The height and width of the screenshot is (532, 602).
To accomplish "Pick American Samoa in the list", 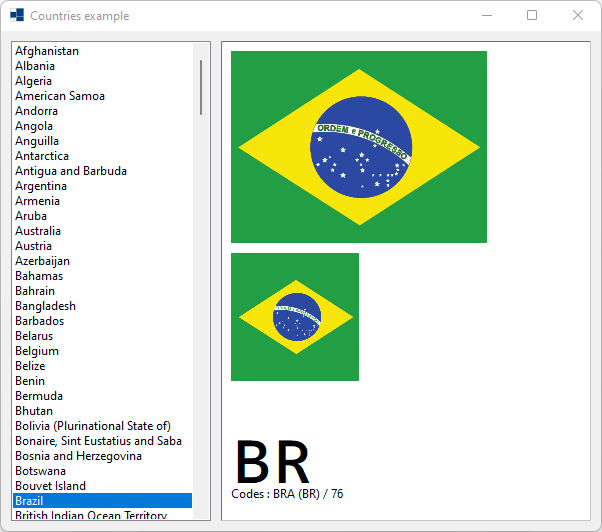I will [x=103, y=96].
